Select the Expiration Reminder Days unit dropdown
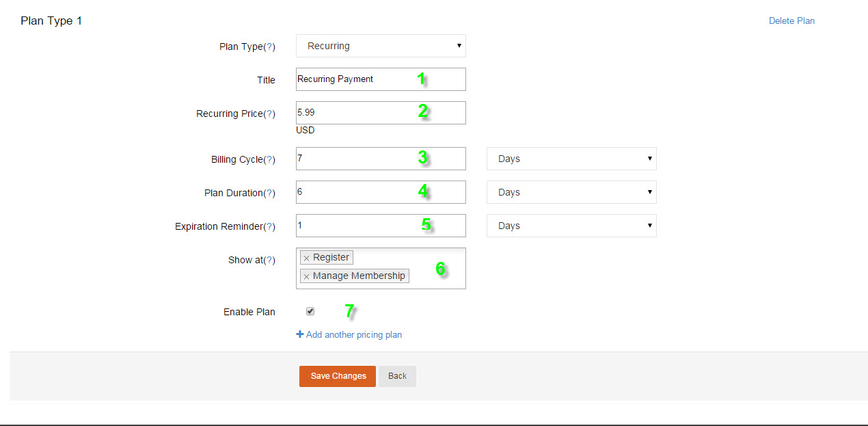This screenshot has height=426, width=868. click(x=571, y=226)
